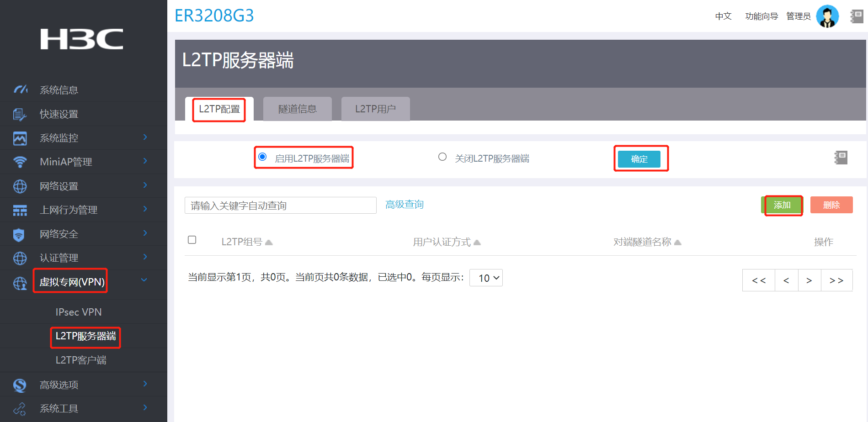The height and width of the screenshot is (422, 868).
Task: Click the 认证管理 globe icon
Action: pyautogui.click(x=20, y=258)
